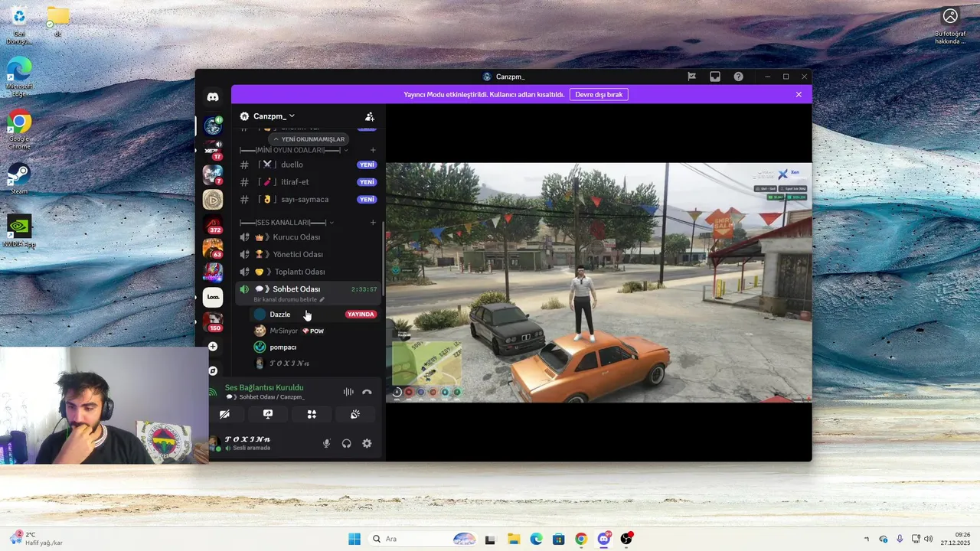The height and width of the screenshot is (551, 980).
Task: Open Dazzle user in voice list
Action: [x=314, y=315]
